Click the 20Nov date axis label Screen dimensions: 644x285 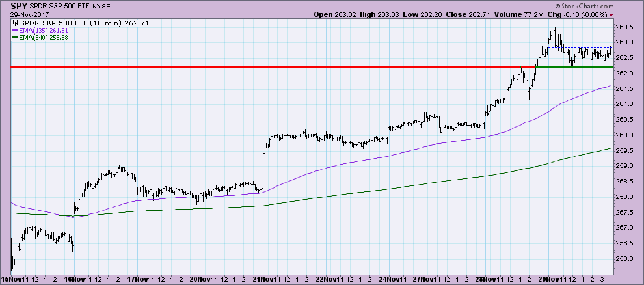point(201,279)
